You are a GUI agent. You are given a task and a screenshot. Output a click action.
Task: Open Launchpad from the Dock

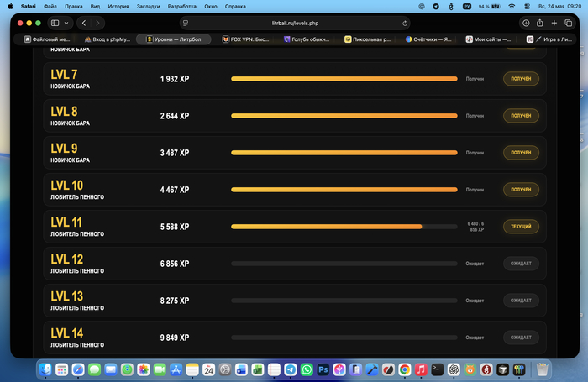(x=62, y=369)
